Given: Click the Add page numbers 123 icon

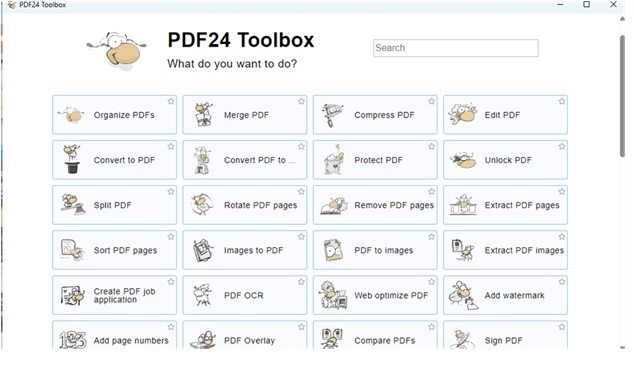Looking at the screenshot, I should 73,339.
